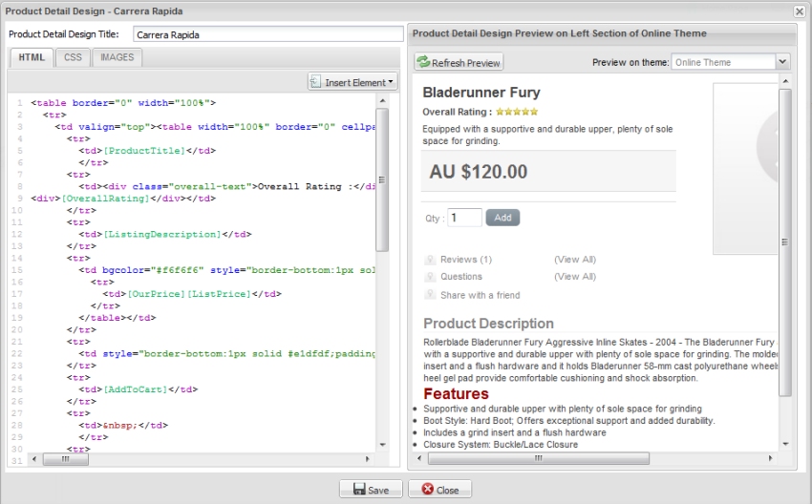Viewport: 812px width, 504px height.
Task: Click the Reviews (1) link
Action: tap(466, 260)
